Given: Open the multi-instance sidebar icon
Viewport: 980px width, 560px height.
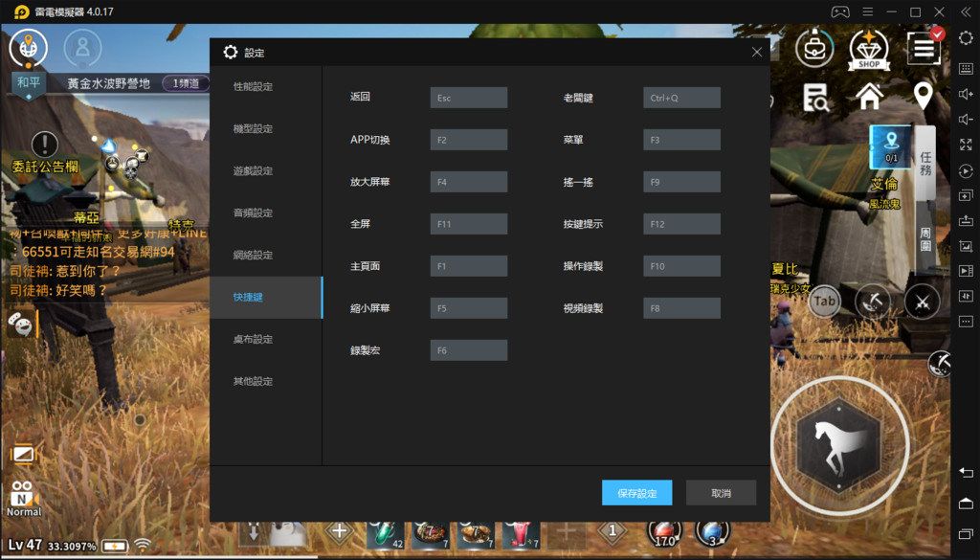Looking at the screenshot, I should pos(966,196).
